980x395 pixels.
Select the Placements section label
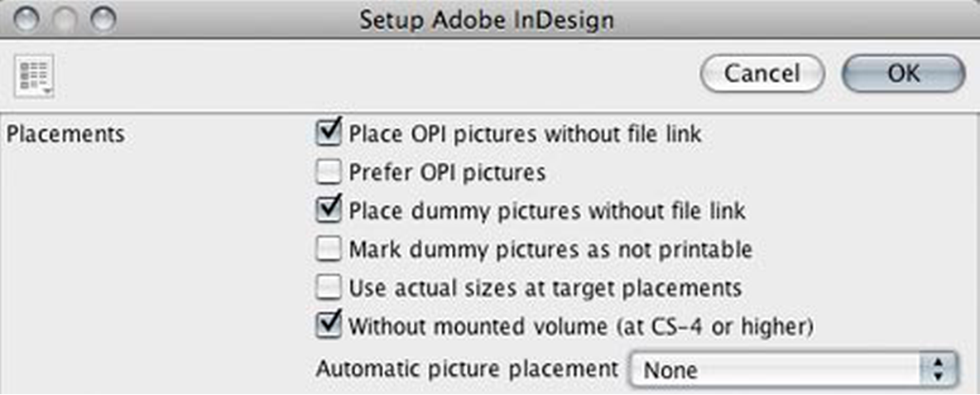pos(65,133)
